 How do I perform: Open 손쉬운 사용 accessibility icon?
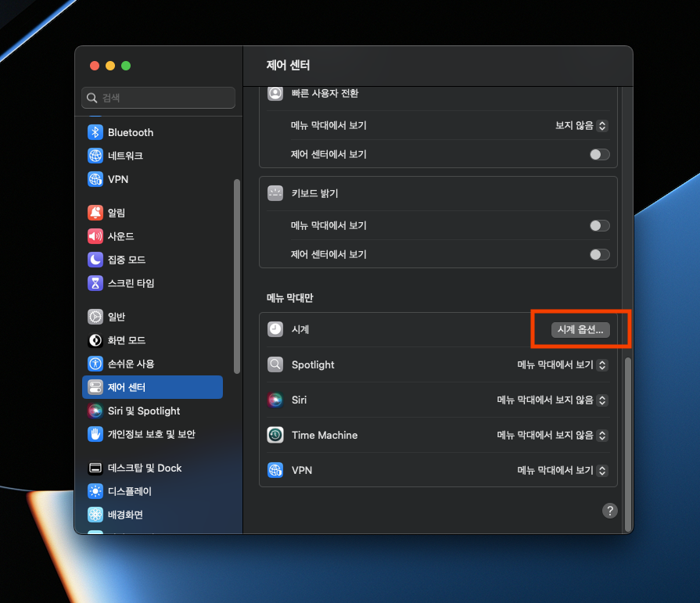pos(95,364)
